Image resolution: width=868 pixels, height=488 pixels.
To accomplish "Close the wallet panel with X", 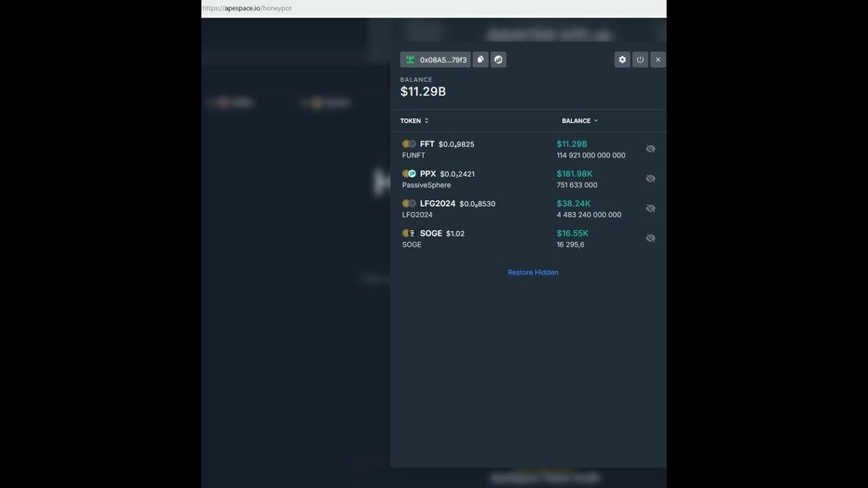I will (x=658, y=60).
